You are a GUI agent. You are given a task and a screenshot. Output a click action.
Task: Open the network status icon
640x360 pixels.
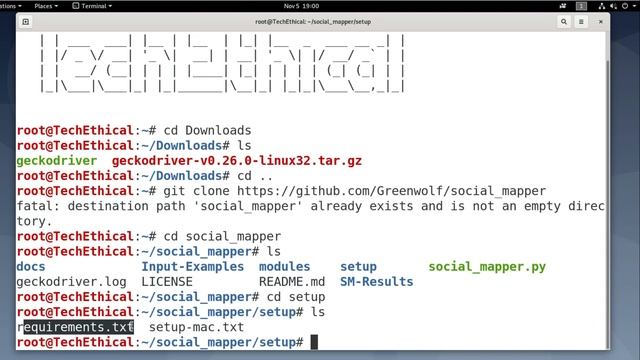pyautogui.click(x=602, y=6)
